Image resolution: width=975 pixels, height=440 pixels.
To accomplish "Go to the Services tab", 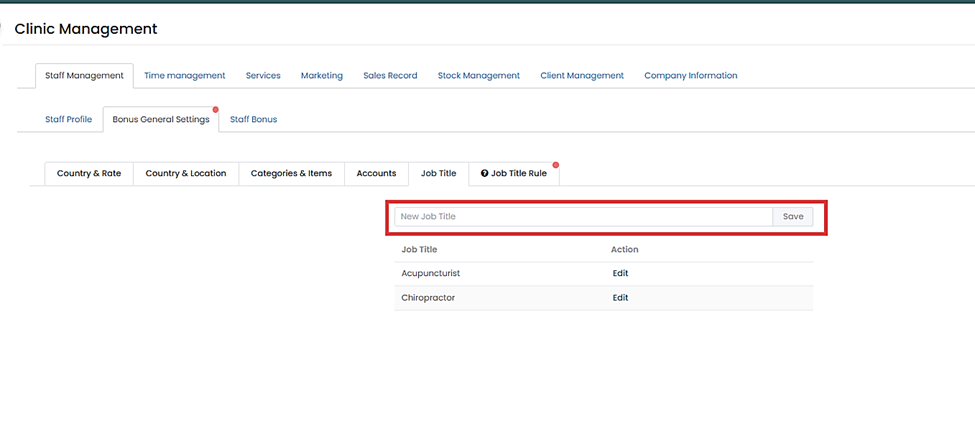I will pyautogui.click(x=263, y=76).
